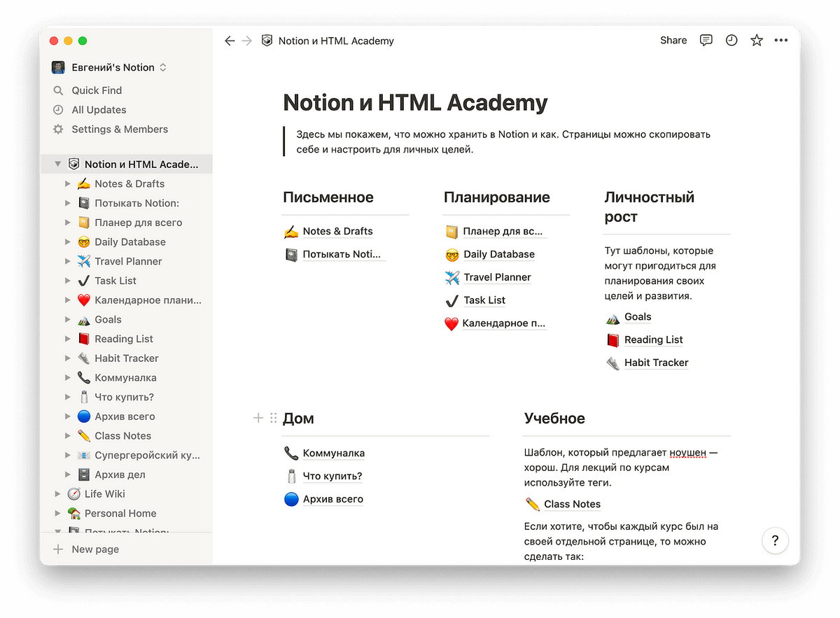Image resolution: width=840 pixels, height=618 pixels.
Task: Click the plus icon beside Дом heading
Action: click(x=258, y=418)
